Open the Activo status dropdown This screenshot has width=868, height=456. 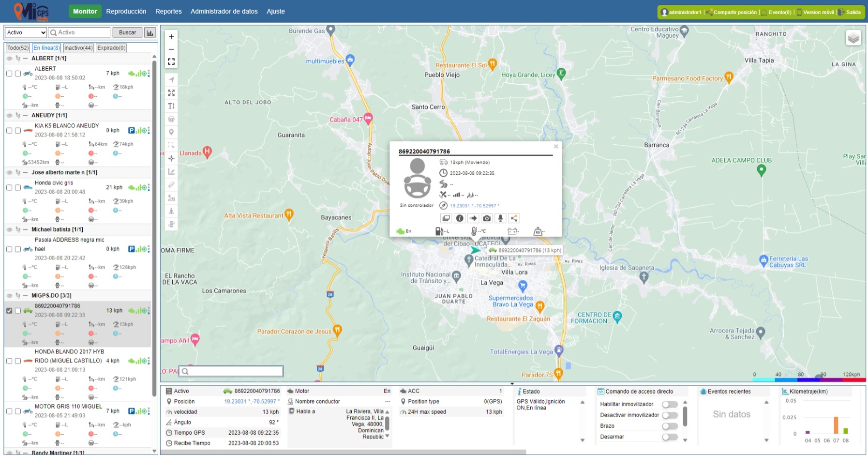click(26, 32)
